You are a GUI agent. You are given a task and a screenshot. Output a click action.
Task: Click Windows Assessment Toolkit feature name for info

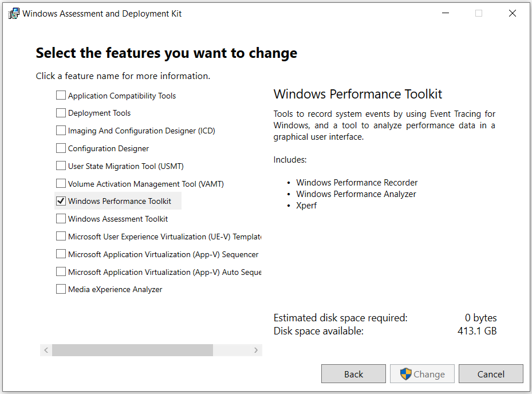118,219
